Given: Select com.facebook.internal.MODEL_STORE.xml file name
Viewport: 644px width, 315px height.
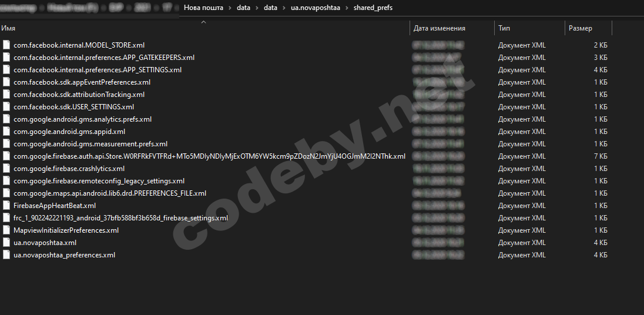Looking at the screenshot, I should [79, 45].
